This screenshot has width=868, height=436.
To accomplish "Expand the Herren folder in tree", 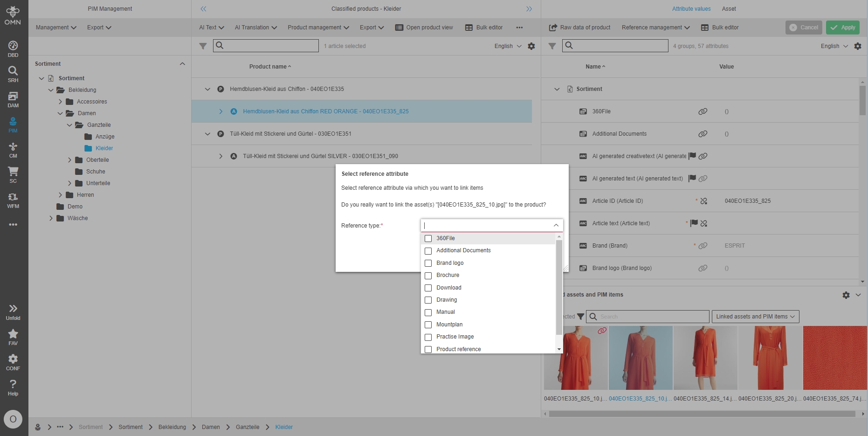I will pos(60,195).
